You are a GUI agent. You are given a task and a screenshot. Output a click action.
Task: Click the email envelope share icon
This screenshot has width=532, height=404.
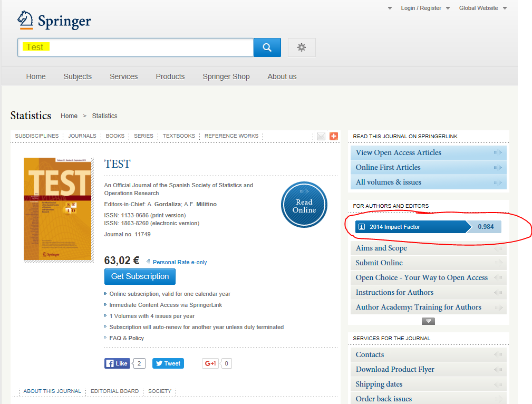[x=321, y=136]
